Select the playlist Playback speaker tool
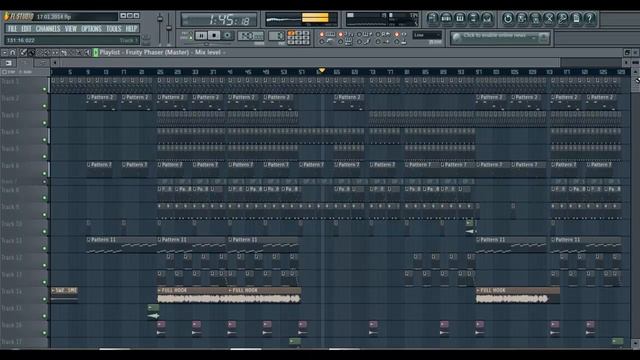The width and height of the screenshot is (640, 360). click(x=87, y=52)
